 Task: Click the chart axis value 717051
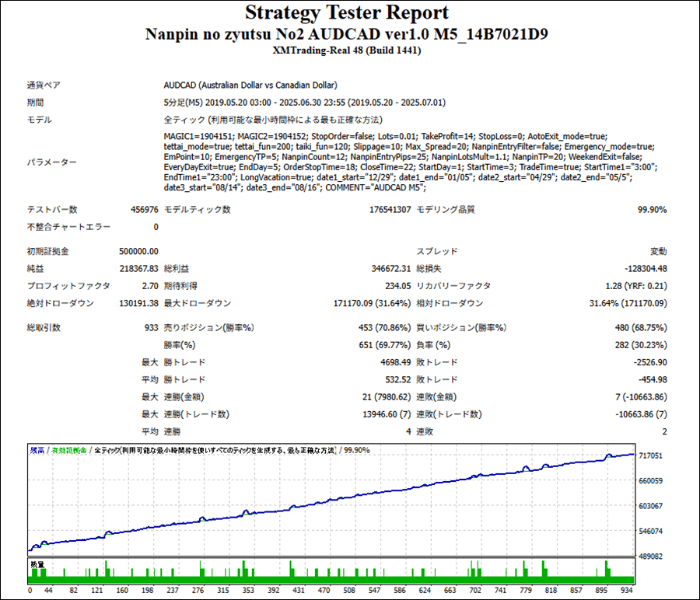[x=651, y=455]
